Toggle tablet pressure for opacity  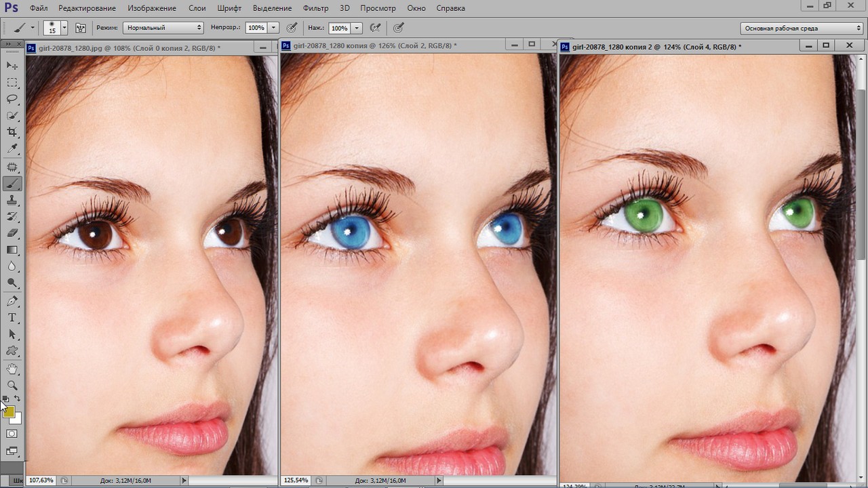292,28
